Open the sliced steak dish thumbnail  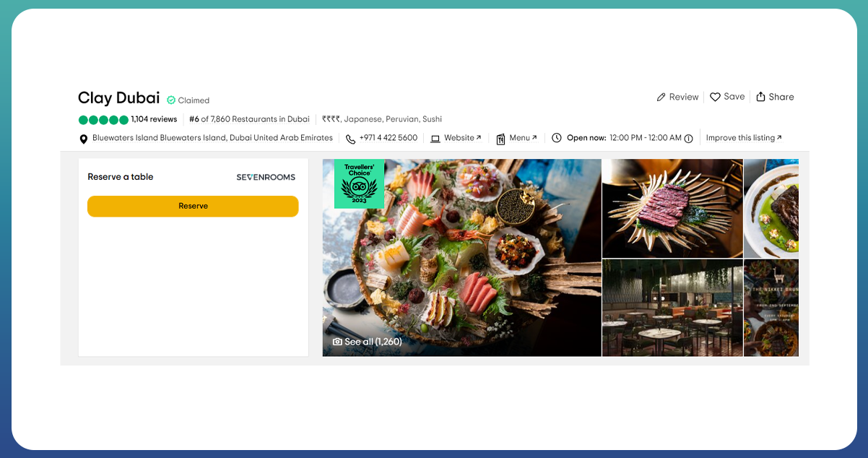(x=672, y=208)
